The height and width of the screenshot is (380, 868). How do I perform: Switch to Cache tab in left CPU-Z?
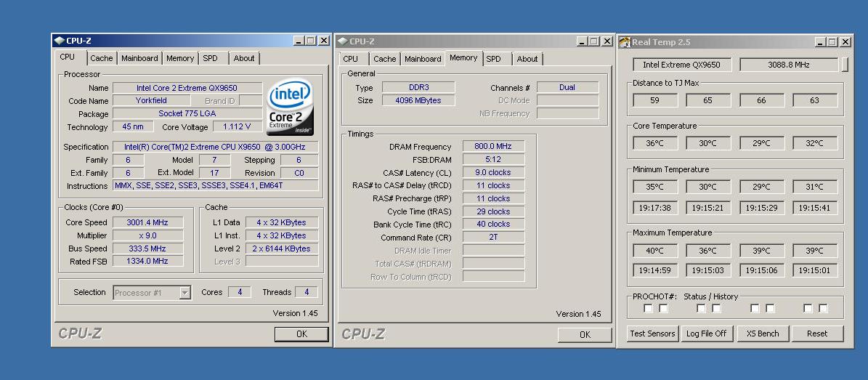pyautogui.click(x=101, y=58)
